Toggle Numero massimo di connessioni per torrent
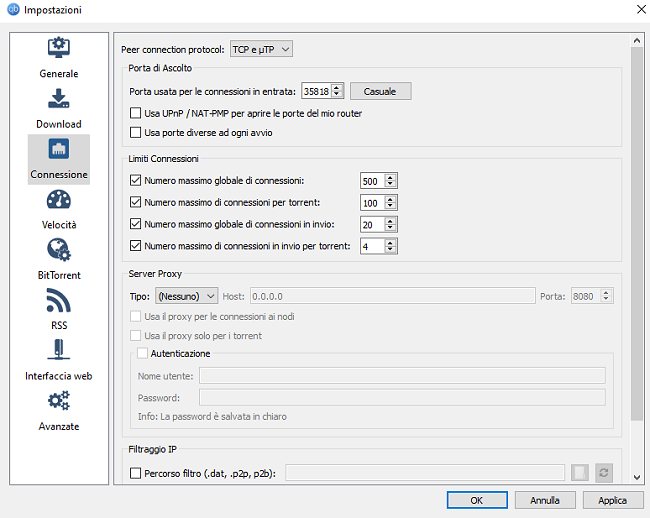 135,202
